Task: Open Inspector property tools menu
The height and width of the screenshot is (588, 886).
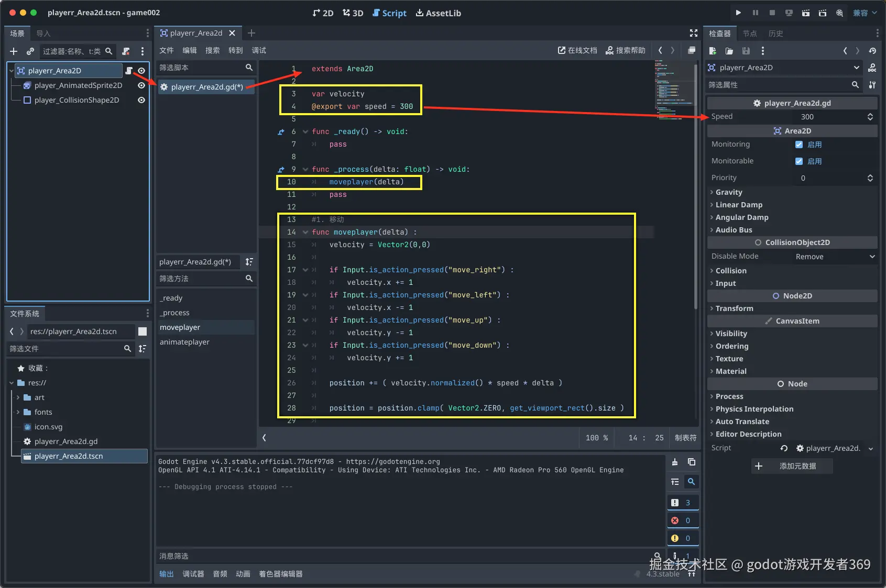Action: pyautogui.click(x=872, y=84)
